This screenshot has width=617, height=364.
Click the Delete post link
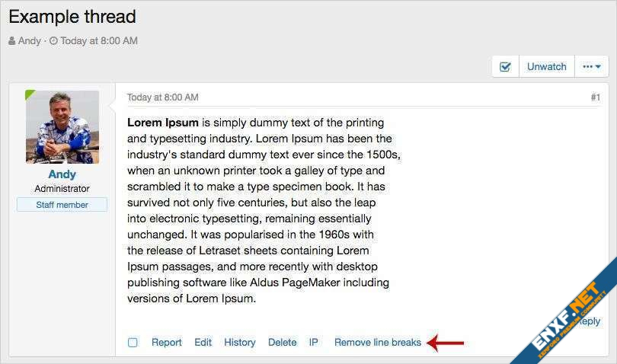282,343
